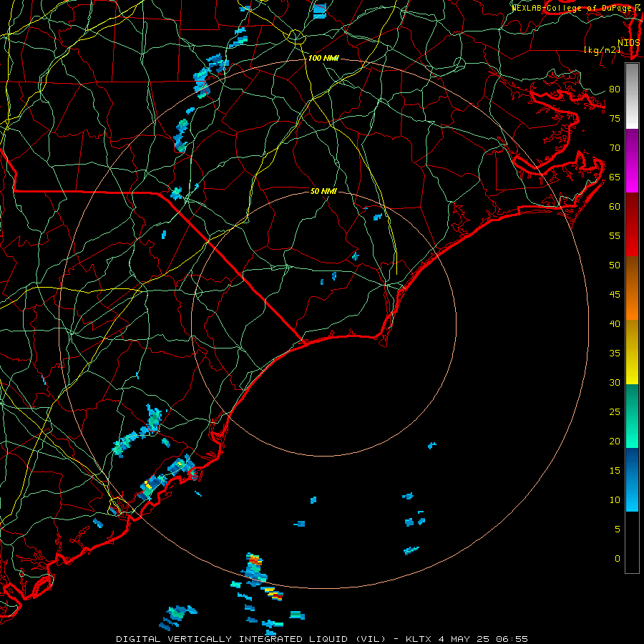
Task: Click the 06:55 timestamp in the caption
Action: [x=514, y=639]
